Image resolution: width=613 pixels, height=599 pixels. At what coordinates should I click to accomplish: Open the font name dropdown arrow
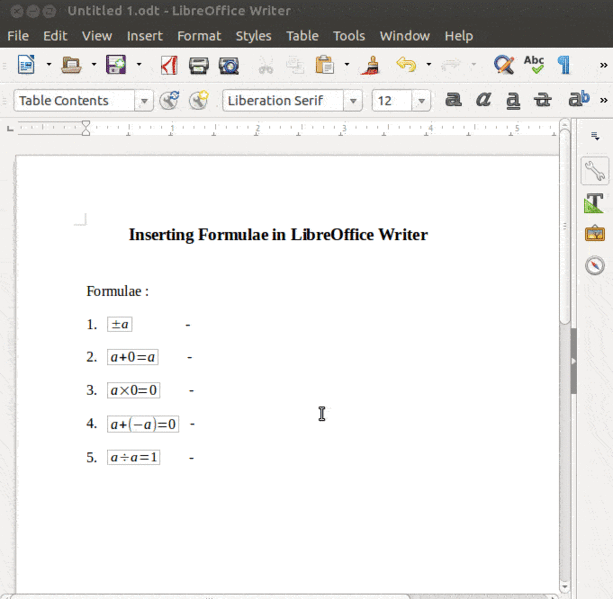coord(353,101)
